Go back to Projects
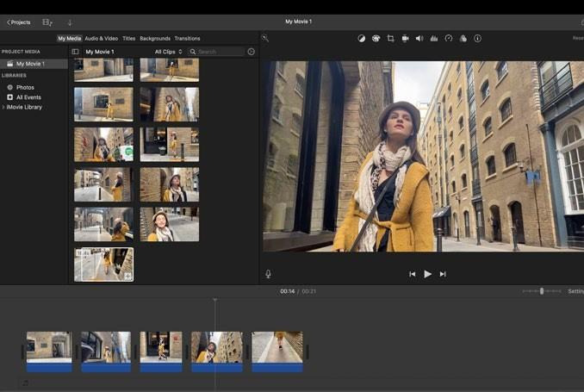This screenshot has width=584, height=392. [19, 22]
